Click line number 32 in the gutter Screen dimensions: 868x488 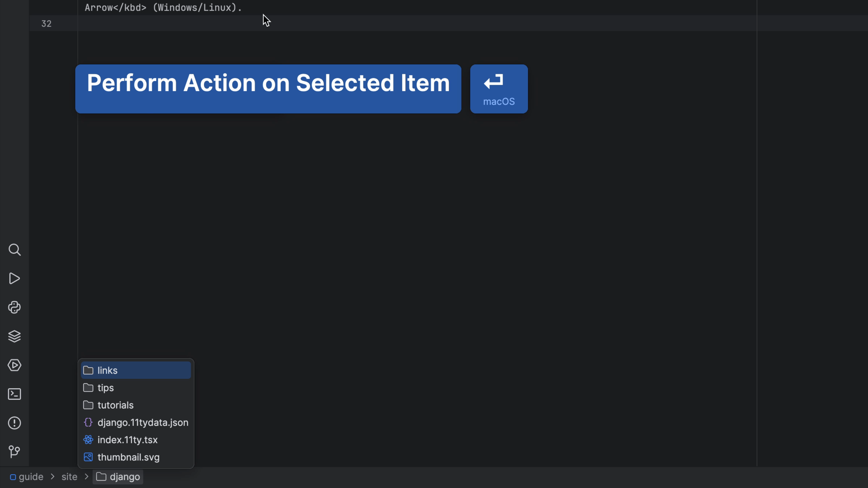(x=47, y=23)
